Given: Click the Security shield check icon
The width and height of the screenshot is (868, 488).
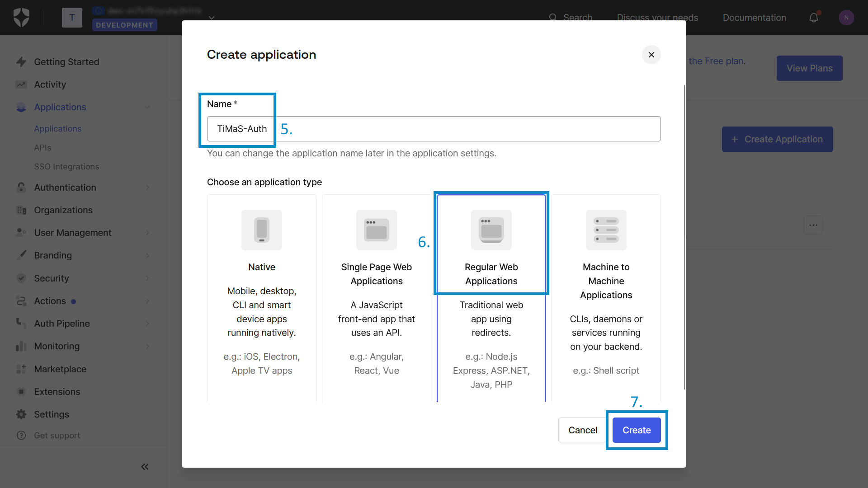Looking at the screenshot, I should (21, 278).
